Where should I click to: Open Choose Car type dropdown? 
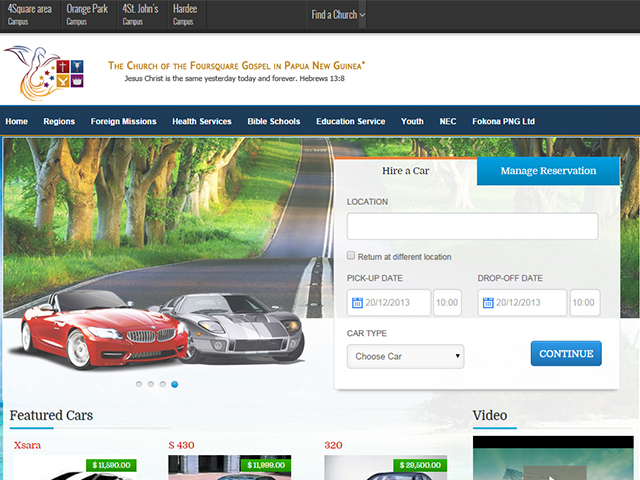[x=405, y=356]
